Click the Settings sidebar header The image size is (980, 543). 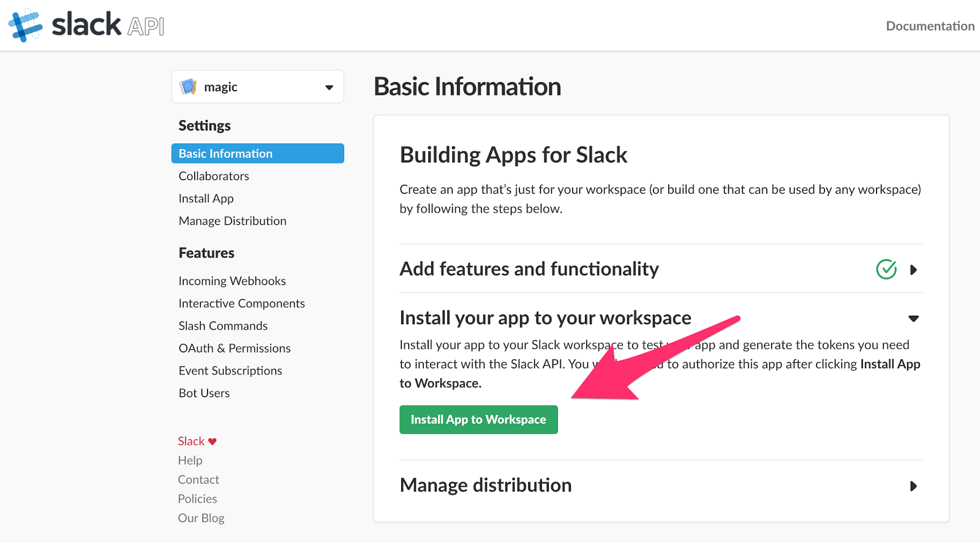pos(205,126)
